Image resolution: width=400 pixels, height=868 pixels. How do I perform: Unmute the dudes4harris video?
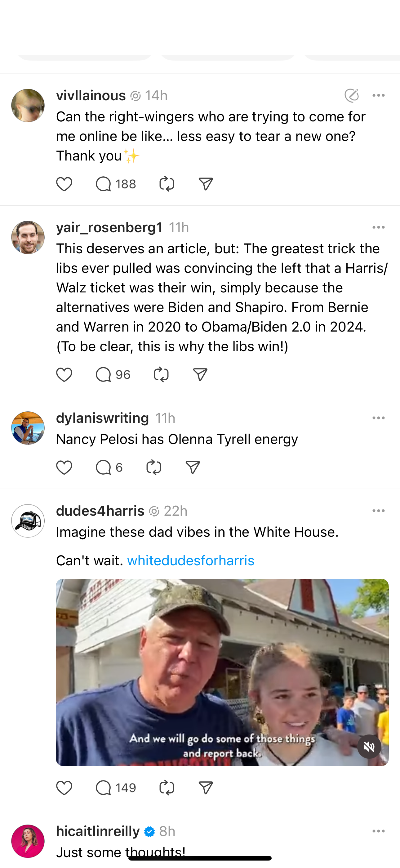369,747
